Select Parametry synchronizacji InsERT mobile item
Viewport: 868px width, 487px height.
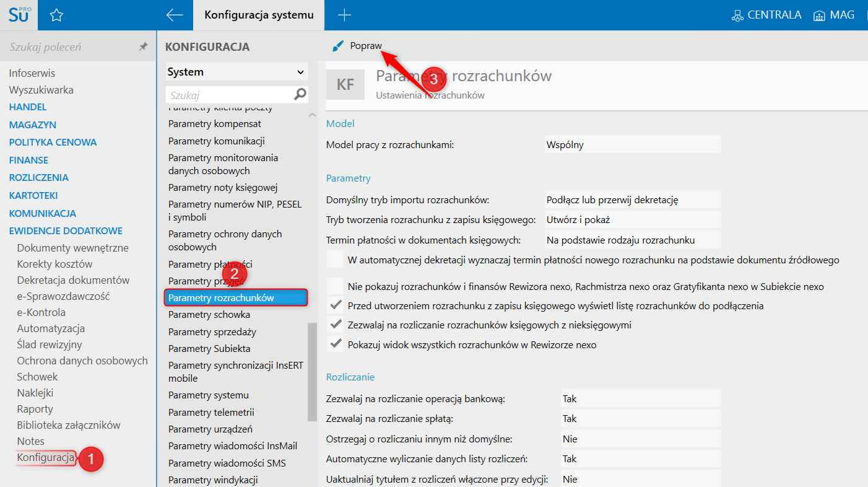236,372
